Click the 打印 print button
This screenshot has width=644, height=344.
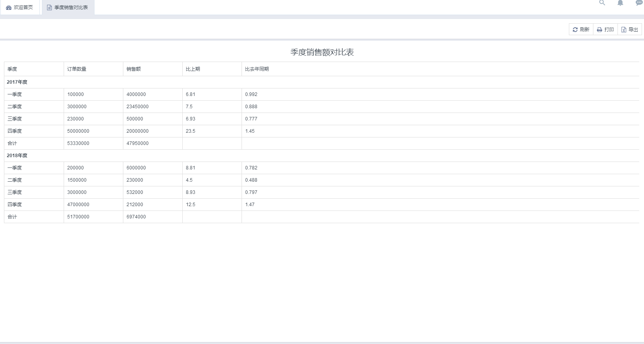605,30
